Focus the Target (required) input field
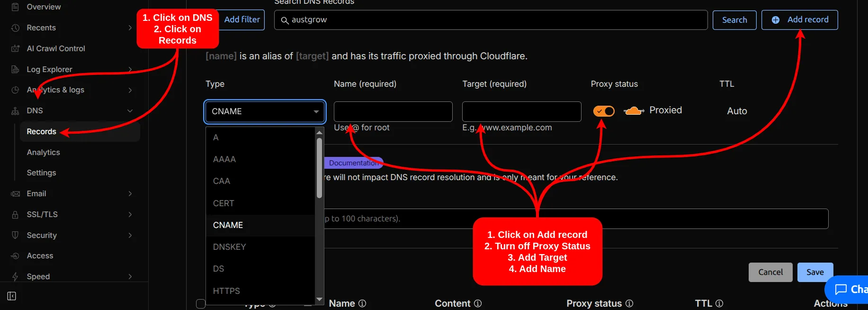Viewport: 868px width, 310px height. click(x=522, y=111)
